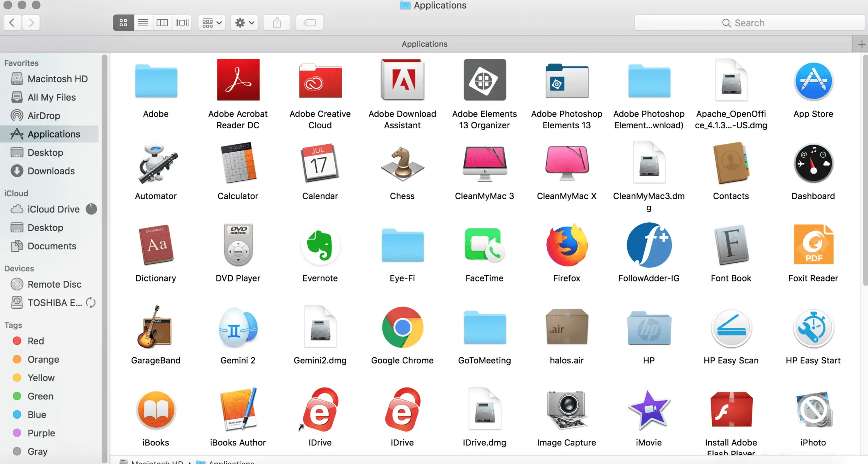This screenshot has width=868, height=464.
Task: Click the App Store icon
Action: point(813,81)
